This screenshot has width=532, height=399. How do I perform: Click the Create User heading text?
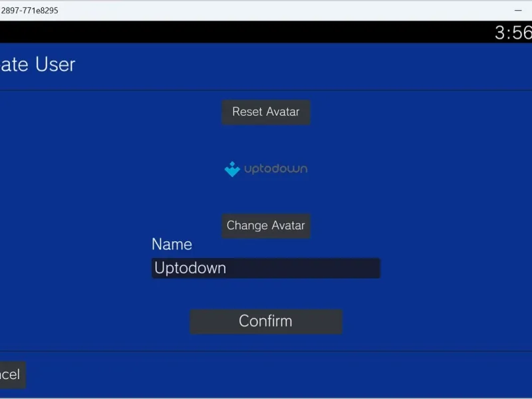[37, 64]
